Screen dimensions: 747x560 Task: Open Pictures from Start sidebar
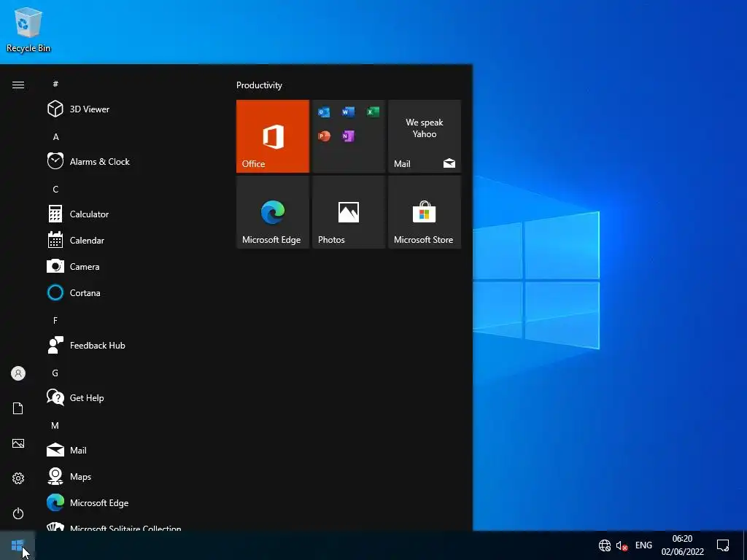pos(18,443)
